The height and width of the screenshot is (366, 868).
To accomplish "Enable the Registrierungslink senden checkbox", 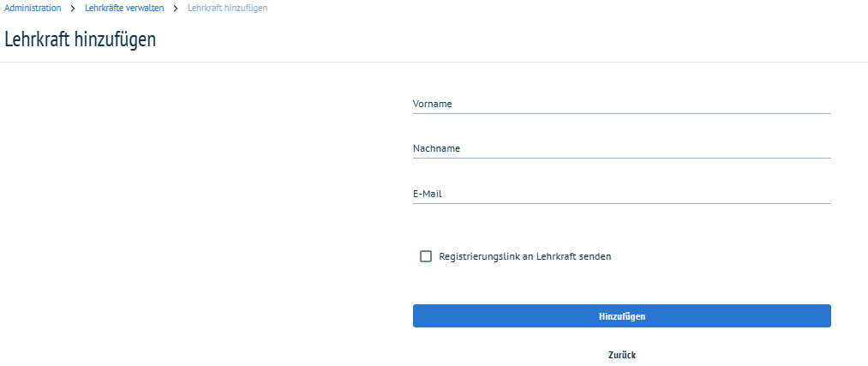I will (426, 256).
